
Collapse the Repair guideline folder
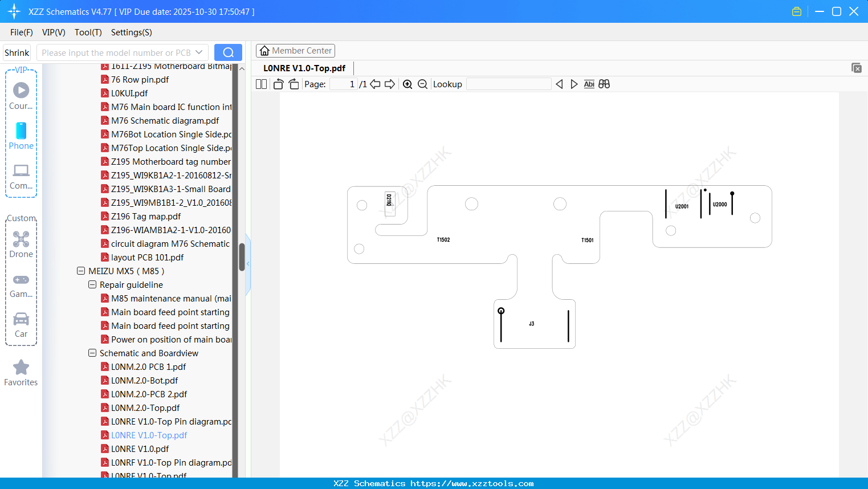(92, 285)
